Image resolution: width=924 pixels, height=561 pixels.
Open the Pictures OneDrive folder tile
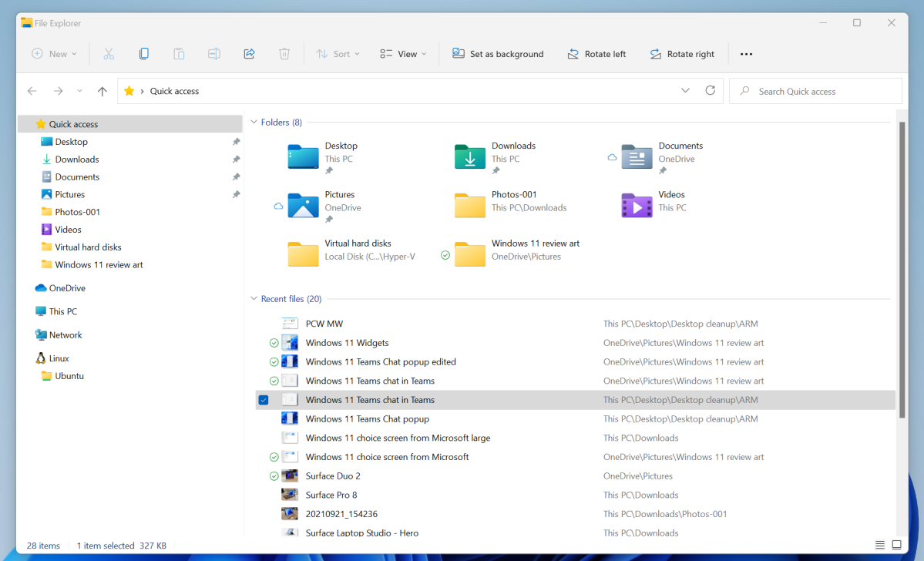coord(318,207)
